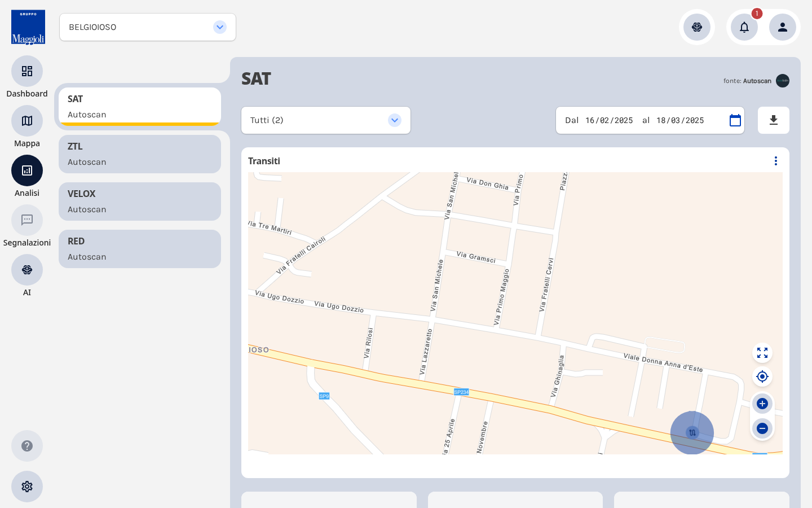The width and height of the screenshot is (812, 508).
Task: Open the user profile icon
Action: point(783,27)
